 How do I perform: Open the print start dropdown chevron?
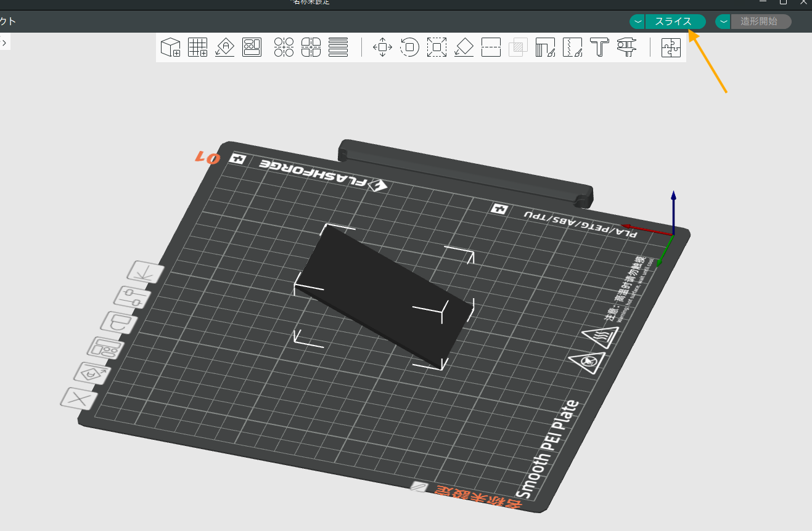coord(722,22)
